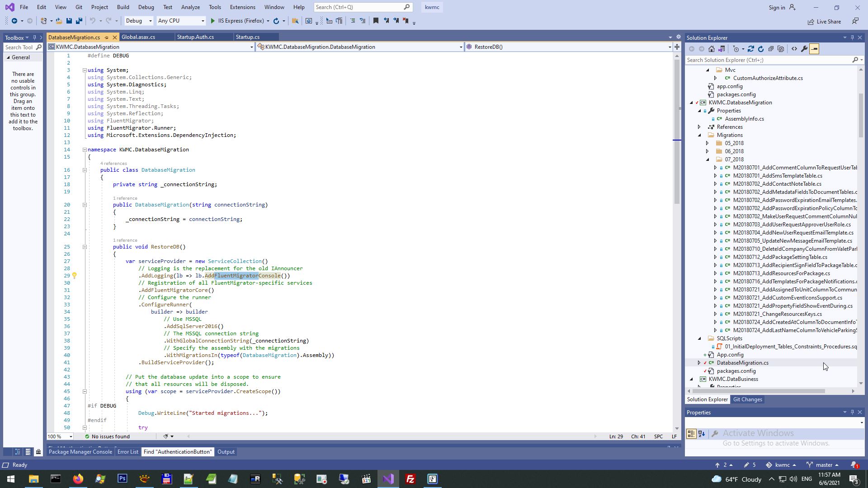868x488 pixels.
Task: Switch to the Startup.Auth.cs tab
Action: (195, 37)
